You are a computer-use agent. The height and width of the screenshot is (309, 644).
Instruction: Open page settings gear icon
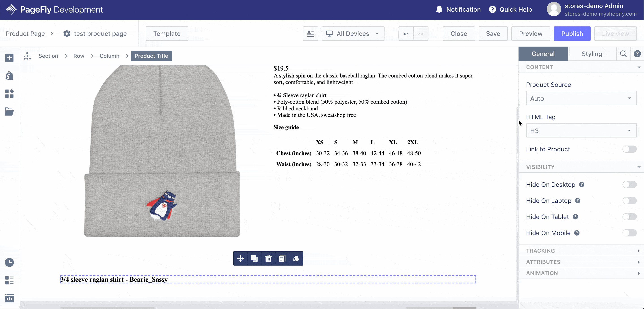(67, 34)
